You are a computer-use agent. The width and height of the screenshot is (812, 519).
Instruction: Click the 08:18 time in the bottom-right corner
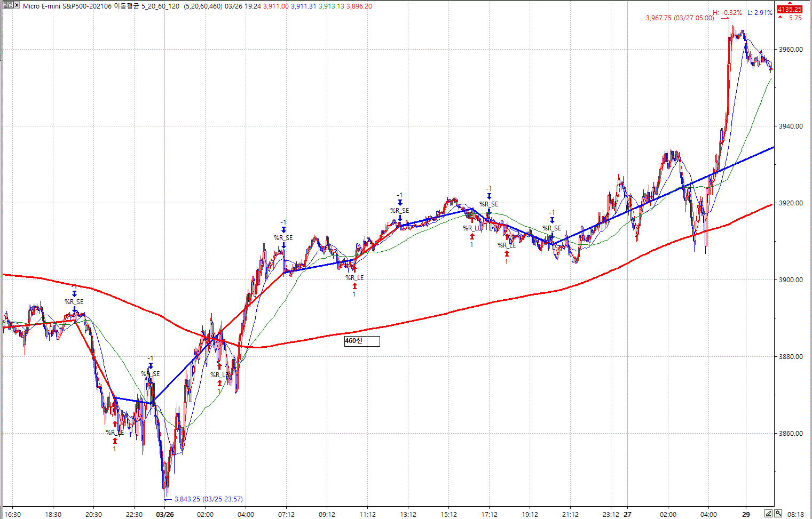(x=795, y=514)
